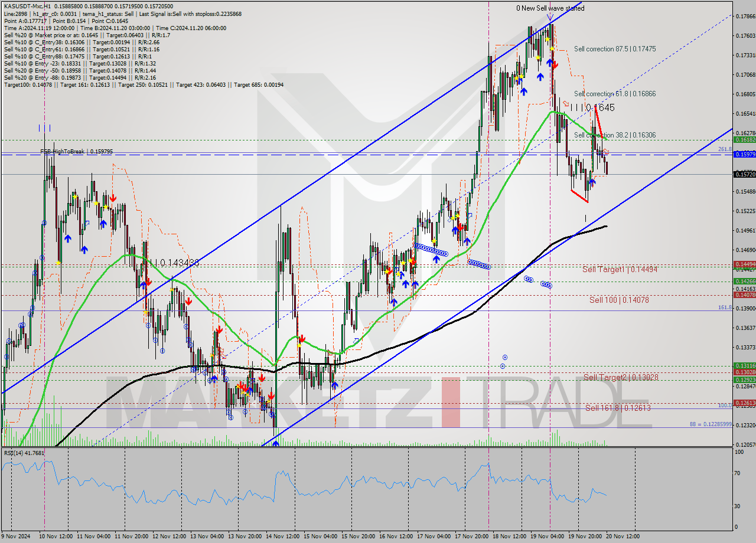Screen dimensions: 756x543
Task: Select the 'Sell Target2 | 0.13028' label
Action: [621, 377]
